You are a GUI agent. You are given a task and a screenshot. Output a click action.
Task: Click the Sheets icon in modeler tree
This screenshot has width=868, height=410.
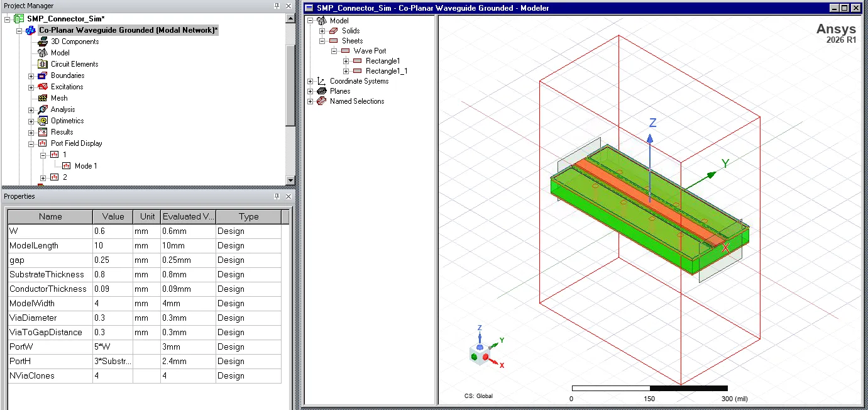334,41
